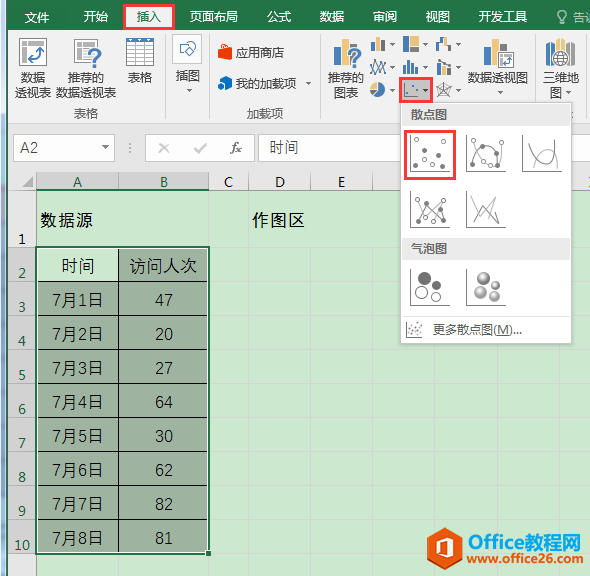This screenshot has height=576, width=590.
Task: Open the 应用商店 add-in store
Action: click(251, 53)
